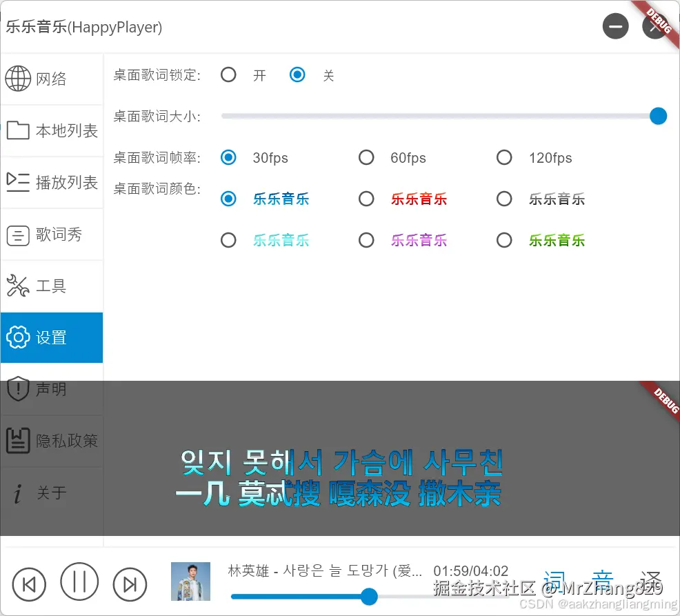The image size is (680, 616).
Task: Open 本地列表 folder icon
Action: [17, 130]
